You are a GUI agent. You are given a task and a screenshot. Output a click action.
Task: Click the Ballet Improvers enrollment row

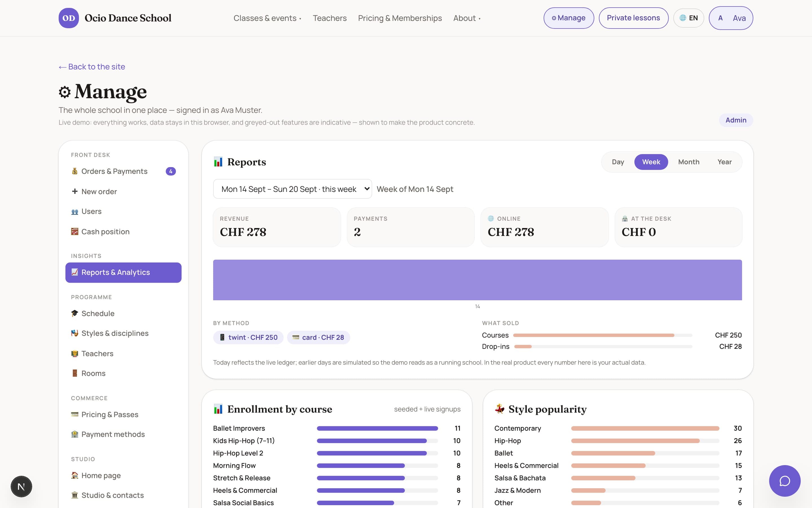(x=337, y=428)
